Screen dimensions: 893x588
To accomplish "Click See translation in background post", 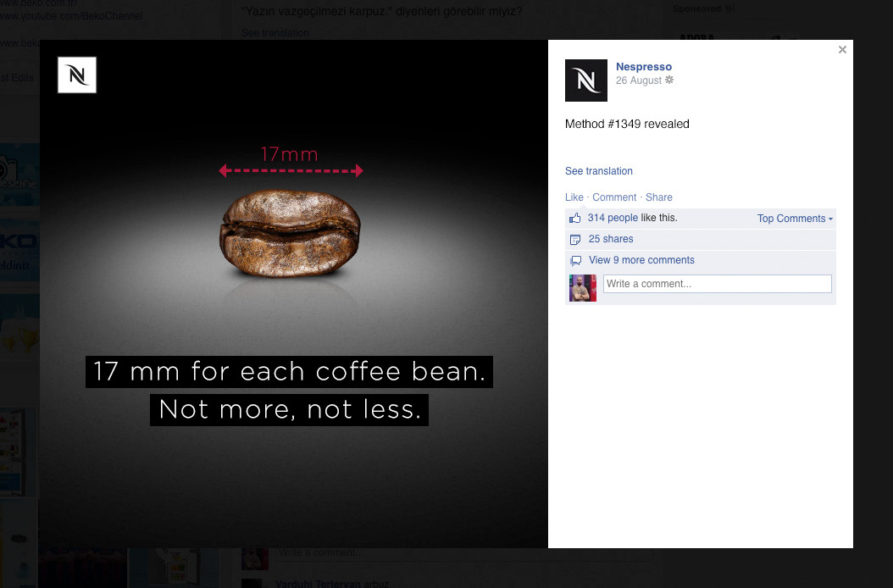I will [x=275, y=33].
